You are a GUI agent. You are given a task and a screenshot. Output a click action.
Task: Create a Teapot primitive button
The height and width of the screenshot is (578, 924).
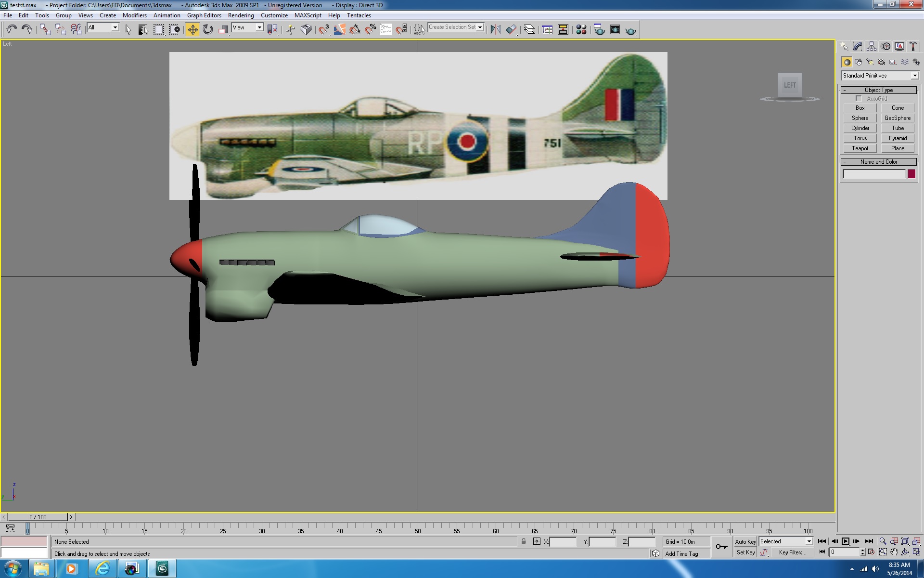click(x=860, y=148)
